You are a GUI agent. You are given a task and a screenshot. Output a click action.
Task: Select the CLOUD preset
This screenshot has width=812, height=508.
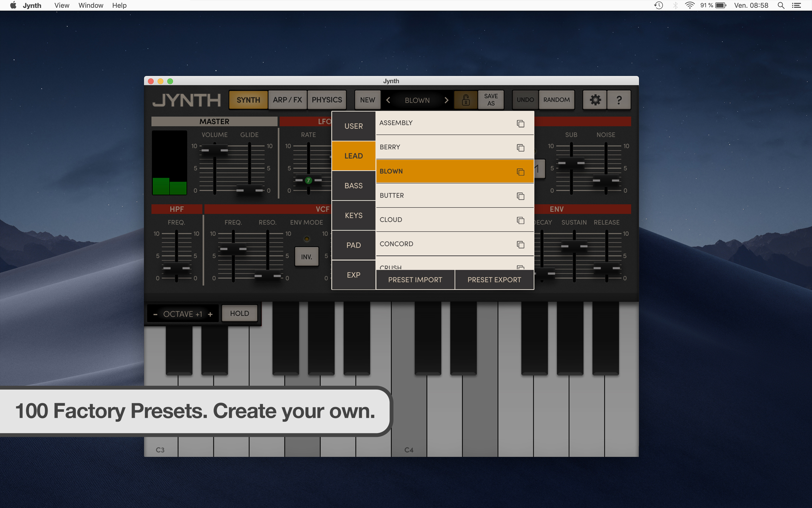(x=455, y=220)
